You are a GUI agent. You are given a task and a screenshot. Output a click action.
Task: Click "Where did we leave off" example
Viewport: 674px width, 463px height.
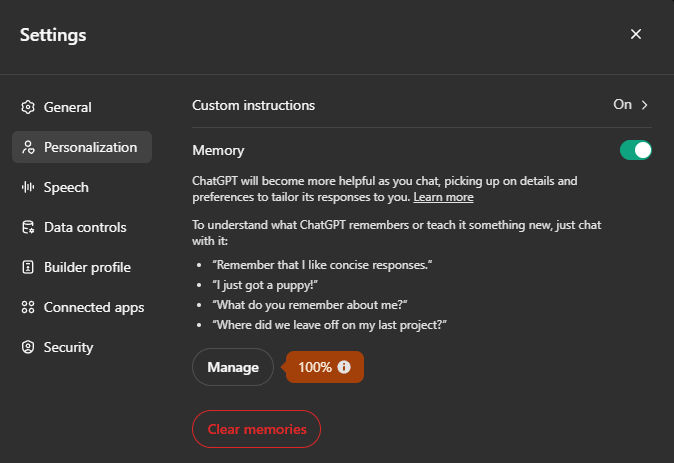(329, 325)
